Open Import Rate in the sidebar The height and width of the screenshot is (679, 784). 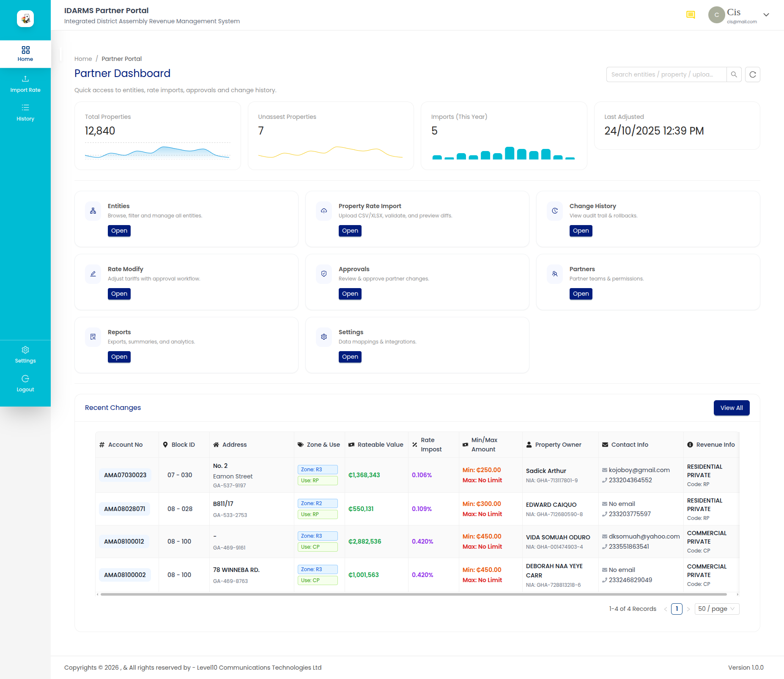(25, 84)
